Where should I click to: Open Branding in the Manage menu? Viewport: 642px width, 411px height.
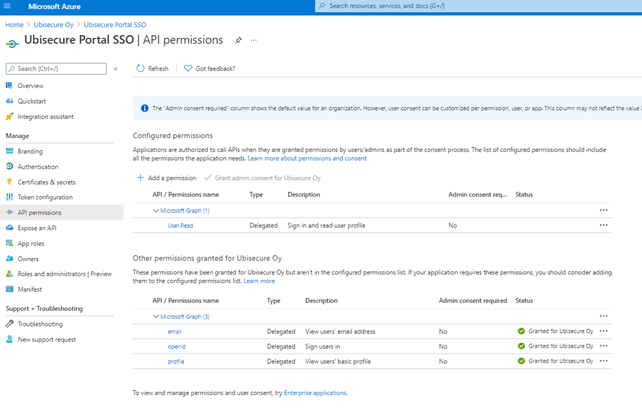point(30,151)
